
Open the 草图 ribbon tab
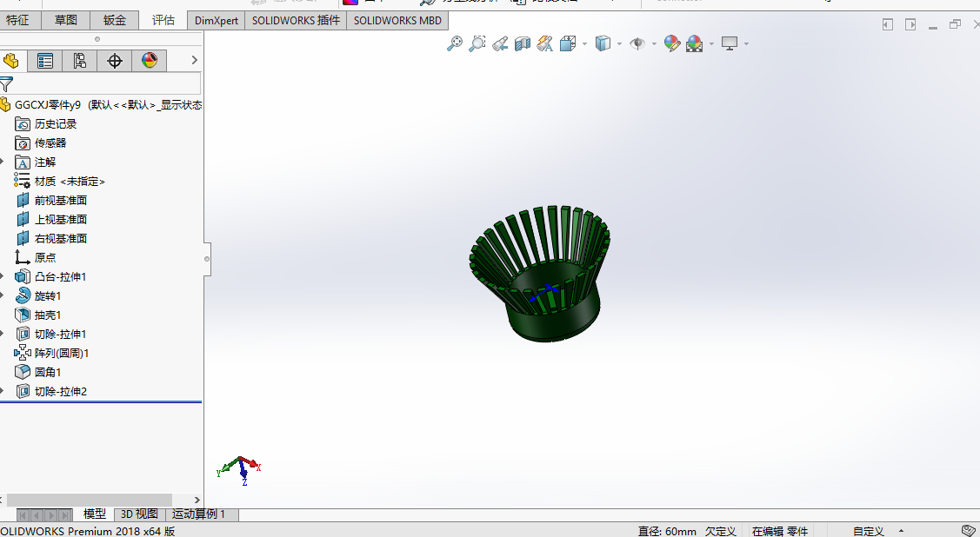pyautogui.click(x=65, y=20)
